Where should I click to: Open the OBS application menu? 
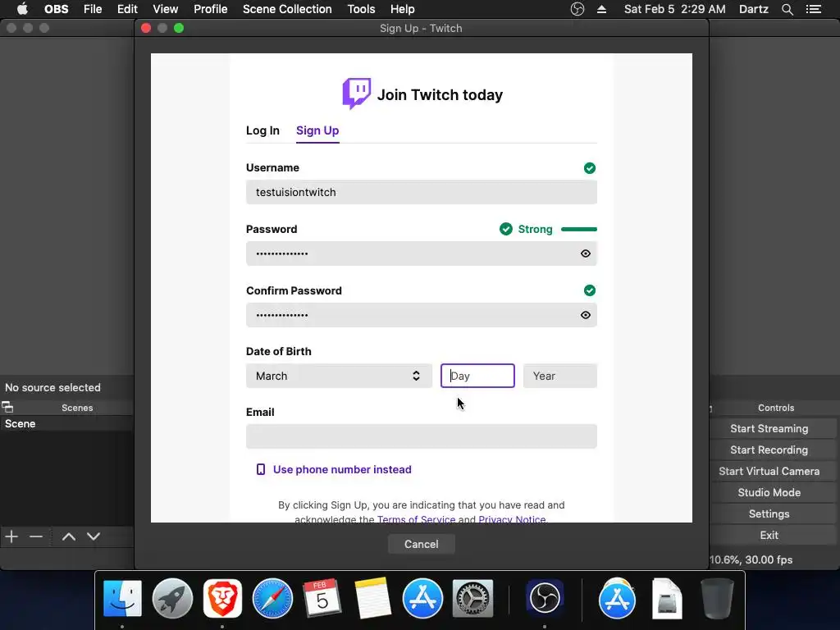(57, 9)
